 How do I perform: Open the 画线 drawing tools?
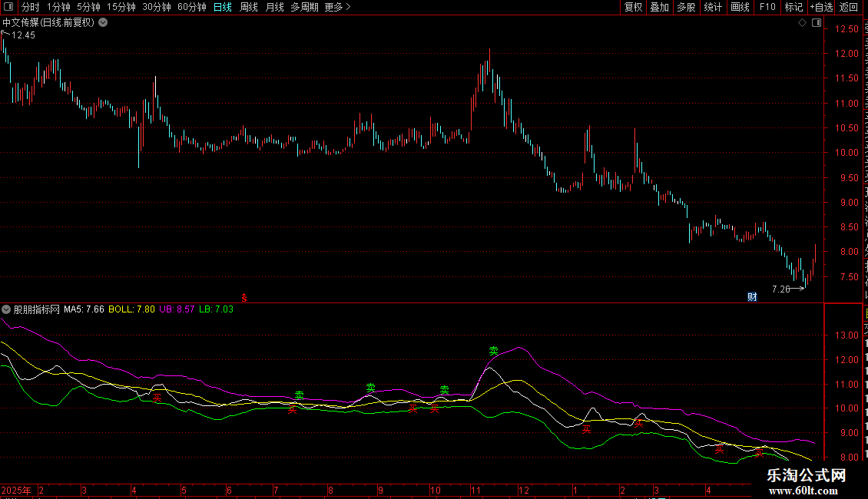click(x=740, y=7)
